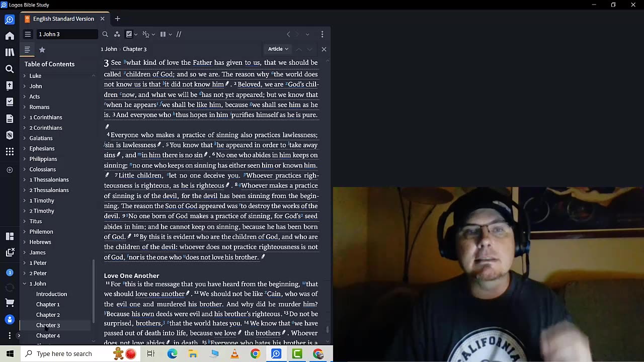
Task: Open the notifications badge icon
Action: (10, 273)
